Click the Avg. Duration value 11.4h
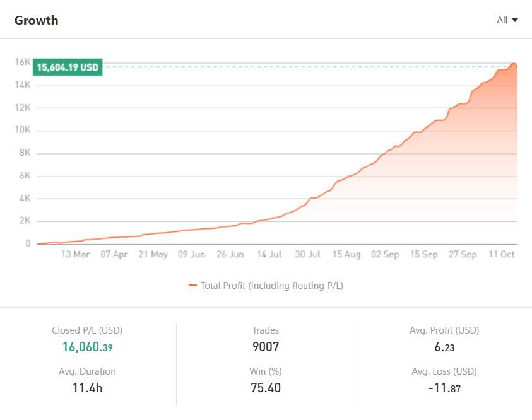This screenshot has height=420, width=532. coord(87,388)
